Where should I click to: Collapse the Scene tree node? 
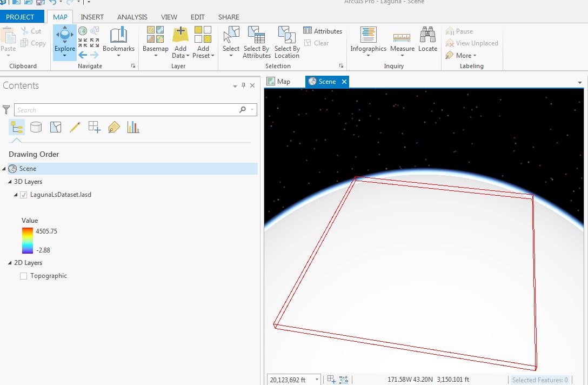tap(4, 169)
